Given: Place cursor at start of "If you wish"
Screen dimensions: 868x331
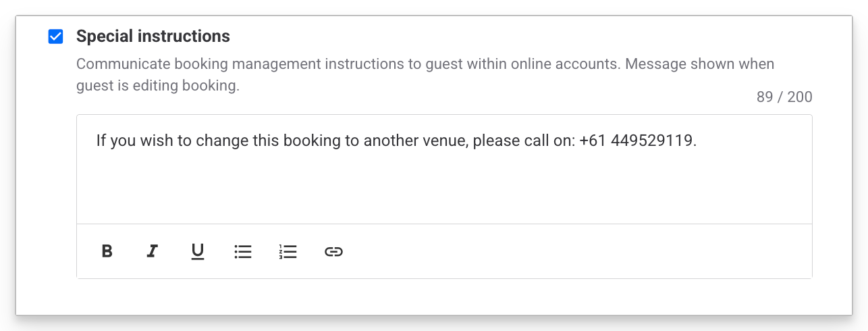Looking at the screenshot, I should (x=97, y=141).
